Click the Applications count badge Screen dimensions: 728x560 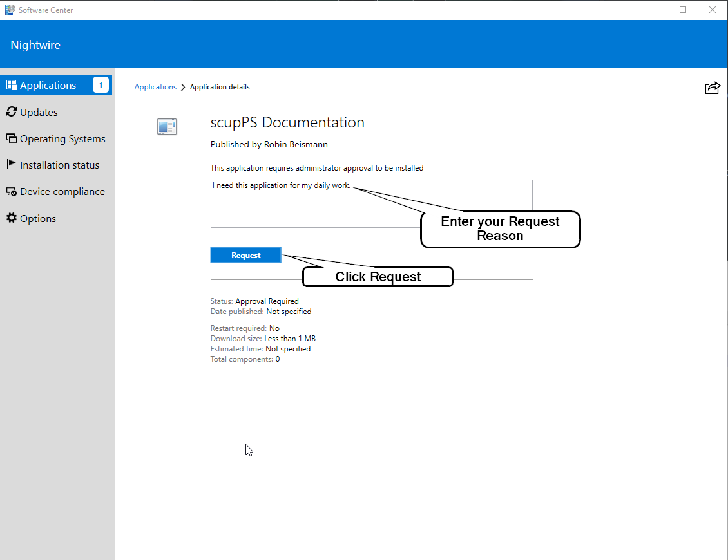point(101,85)
